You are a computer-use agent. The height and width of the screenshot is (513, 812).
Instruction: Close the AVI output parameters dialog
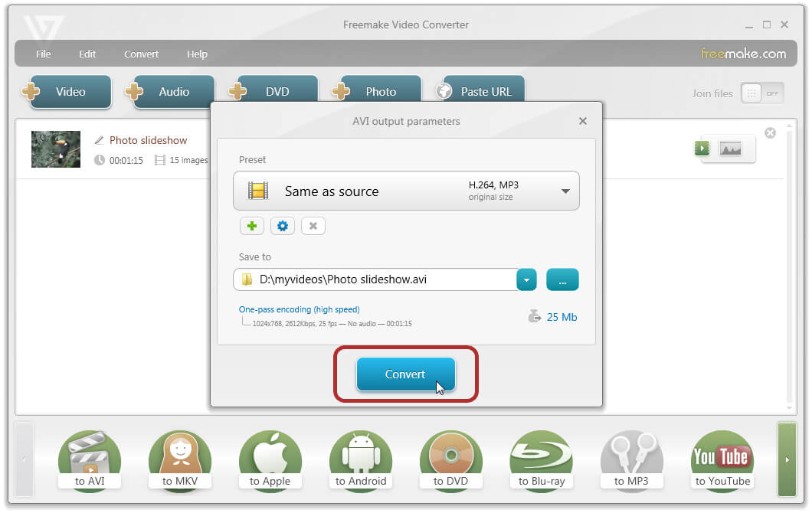[x=583, y=121]
